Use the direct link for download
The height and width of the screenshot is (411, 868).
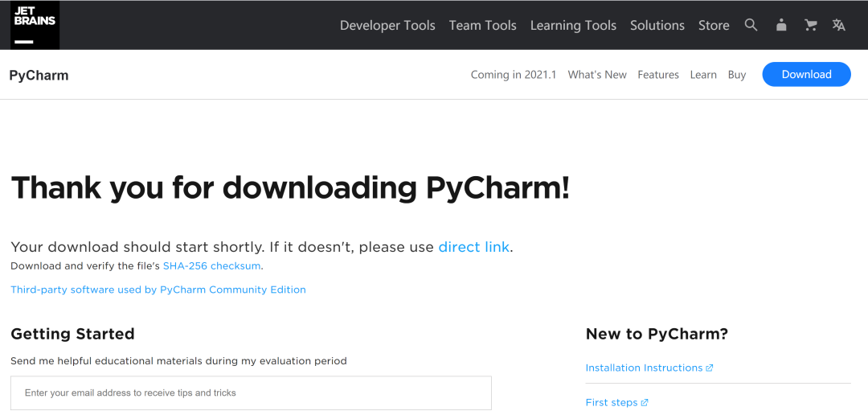pos(474,247)
